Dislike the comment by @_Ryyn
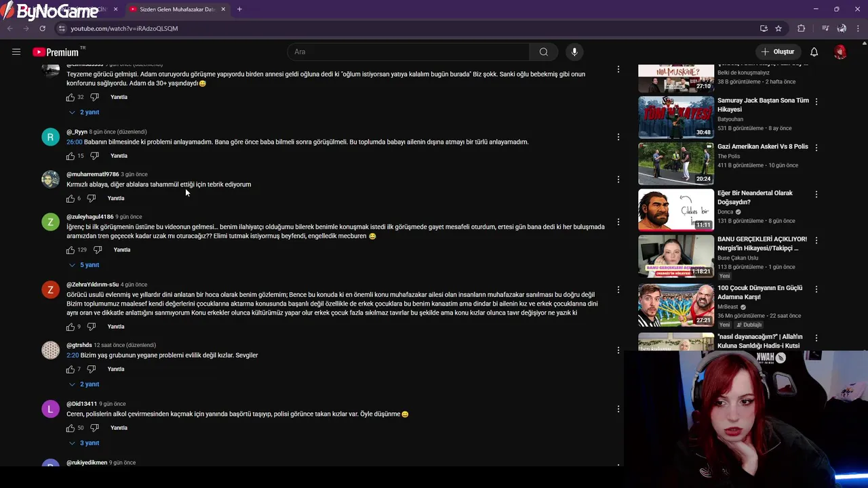This screenshot has width=868, height=488. [94, 156]
